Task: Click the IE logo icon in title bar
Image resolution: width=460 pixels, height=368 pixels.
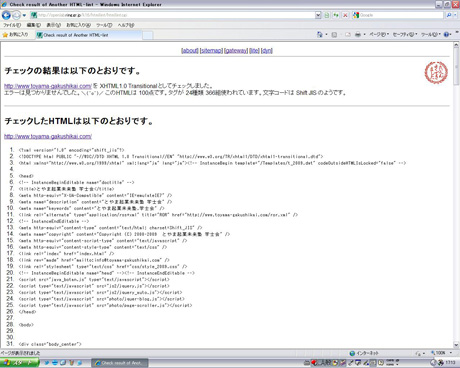Action: coord(4,4)
